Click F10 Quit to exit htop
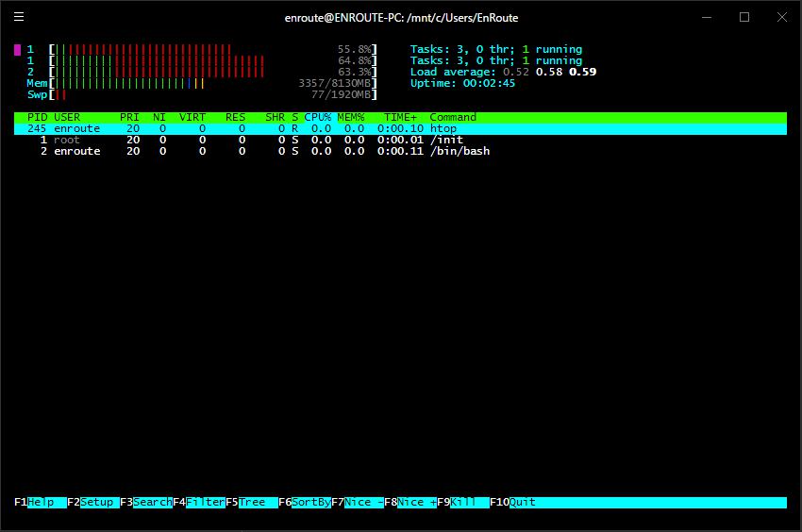Screen dimensions: 802x532 click(522, 503)
